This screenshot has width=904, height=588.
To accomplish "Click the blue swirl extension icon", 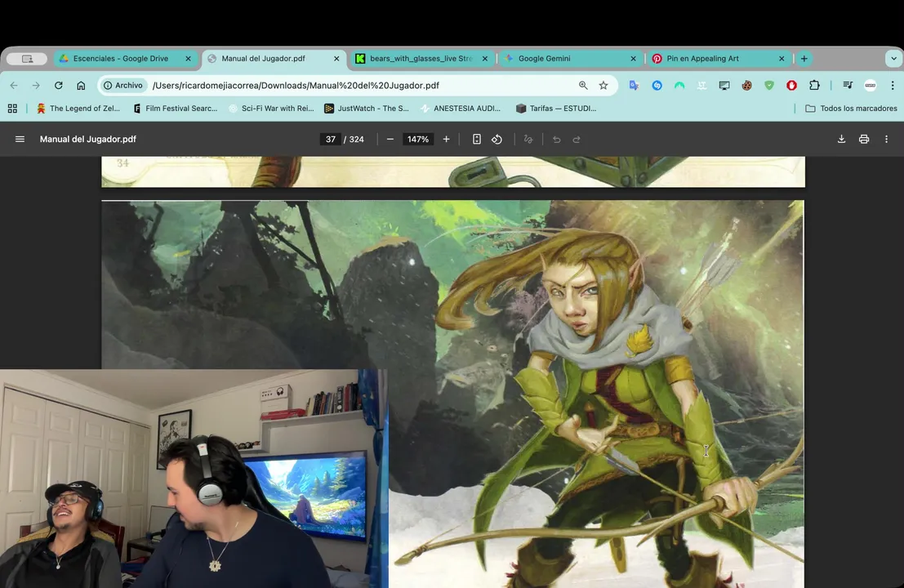I will click(657, 85).
